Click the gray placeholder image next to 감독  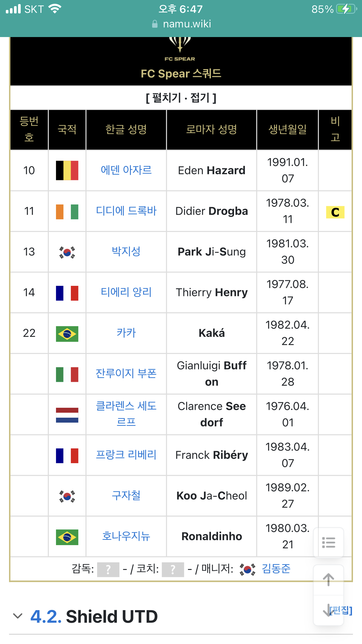(108, 569)
